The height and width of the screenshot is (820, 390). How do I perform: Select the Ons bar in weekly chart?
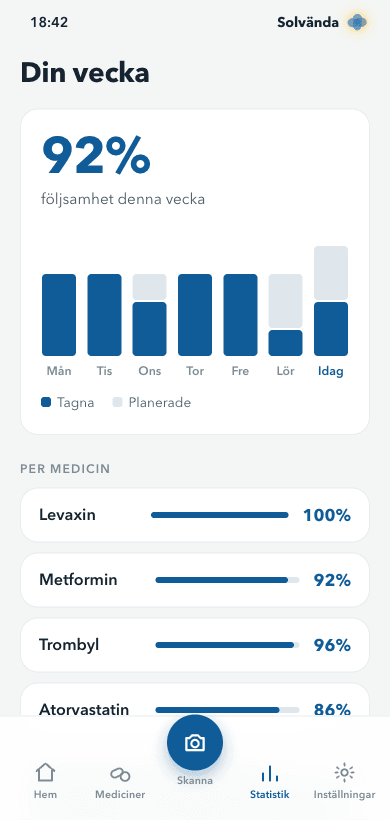click(x=150, y=315)
